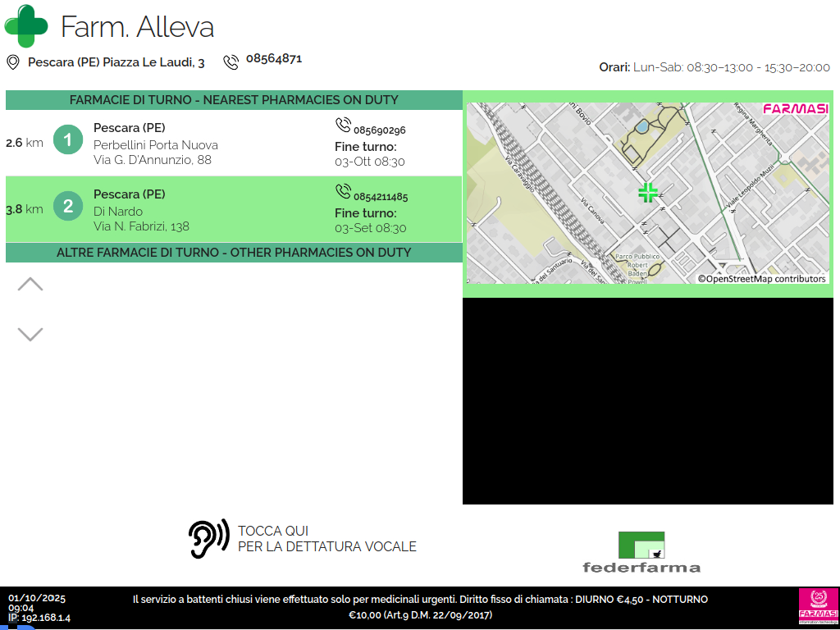
Task: Click the phone icon for Perbellini pharmacy
Action: pyautogui.click(x=343, y=126)
